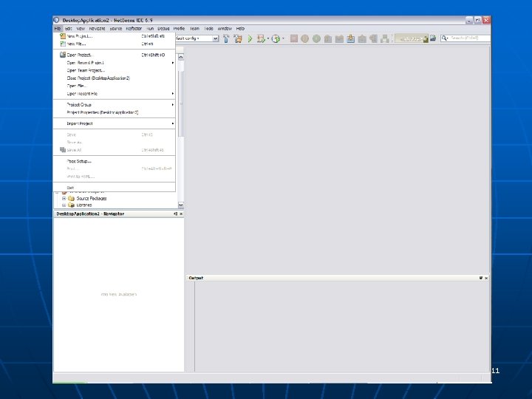Open the Refactor menu
Screen dimensions: 532x399
tap(134, 29)
